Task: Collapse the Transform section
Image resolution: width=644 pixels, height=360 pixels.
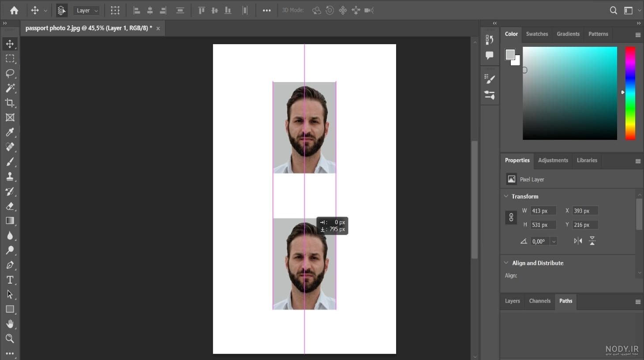Action: (x=506, y=196)
